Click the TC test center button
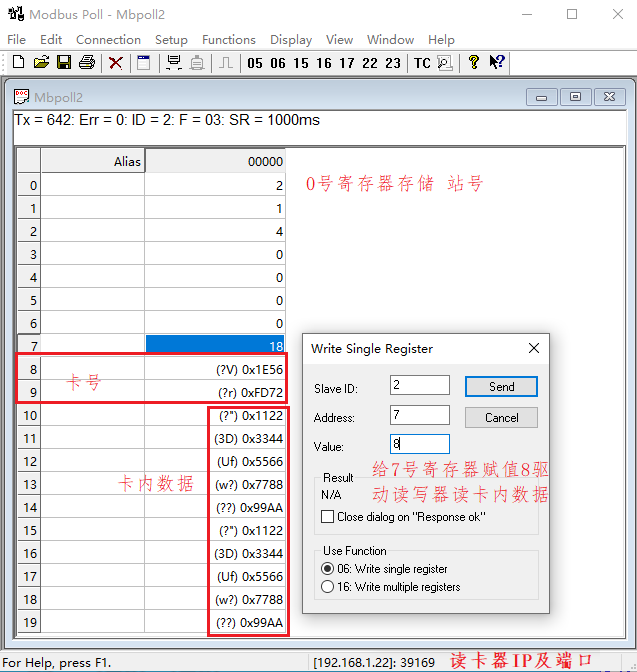The image size is (637, 672). pos(422,63)
